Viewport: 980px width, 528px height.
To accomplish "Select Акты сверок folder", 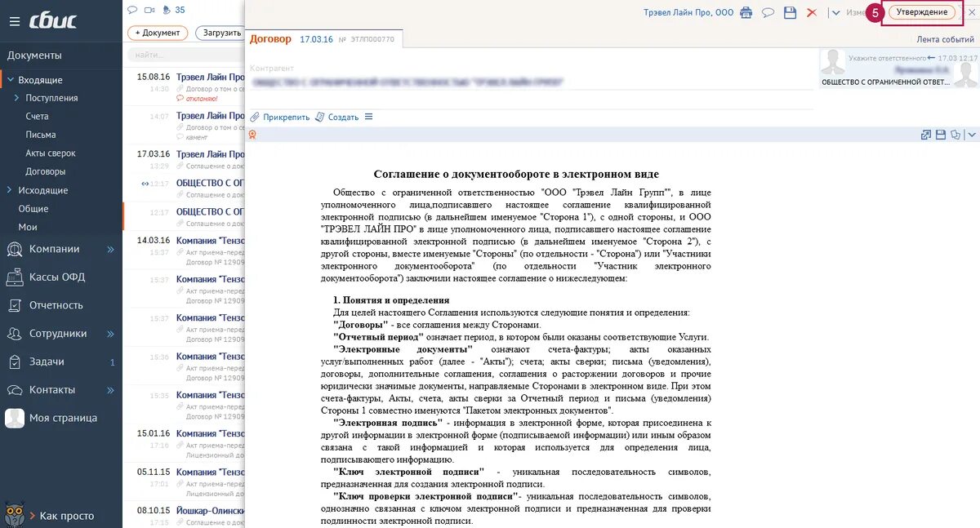I will (x=51, y=153).
